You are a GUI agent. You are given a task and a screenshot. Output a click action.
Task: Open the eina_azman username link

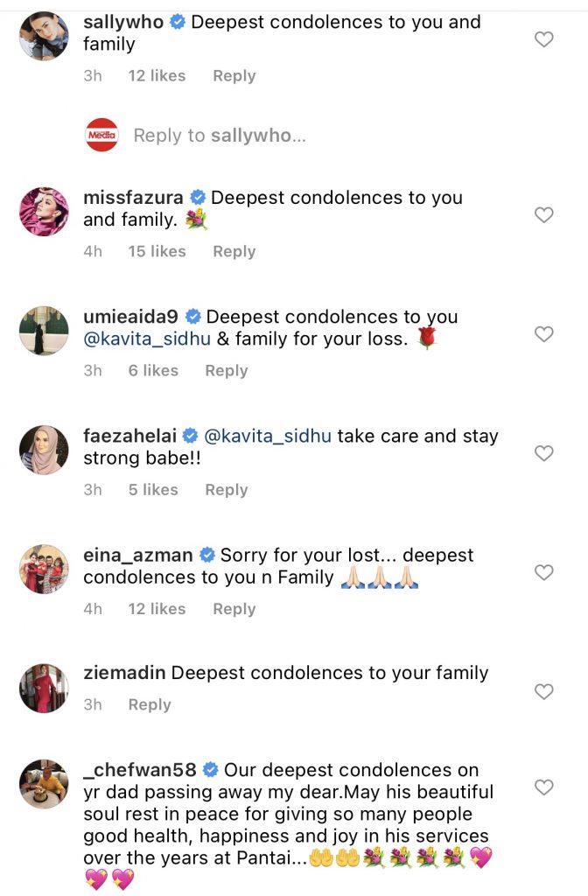[x=137, y=555]
